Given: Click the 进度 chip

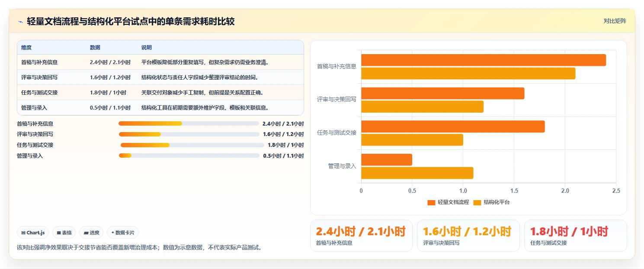Looking at the screenshot, I should 91,233.
